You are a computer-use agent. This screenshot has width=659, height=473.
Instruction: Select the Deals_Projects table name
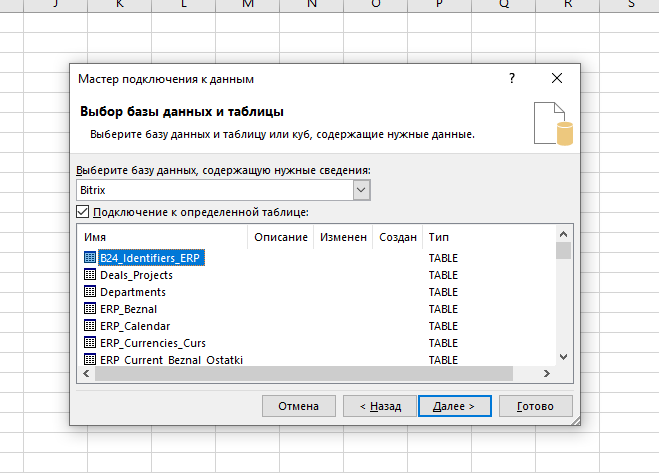136,275
